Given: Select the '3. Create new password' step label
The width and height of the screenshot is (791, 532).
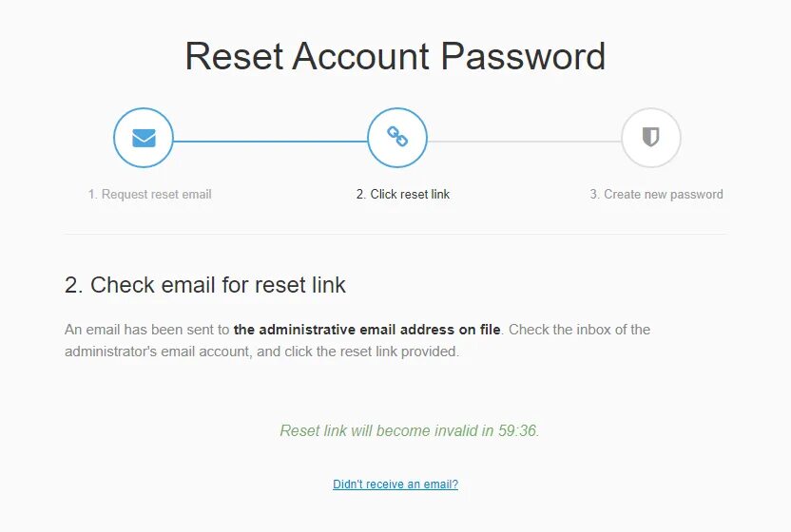Looking at the screenshot, I should click(x=656, y=194).
